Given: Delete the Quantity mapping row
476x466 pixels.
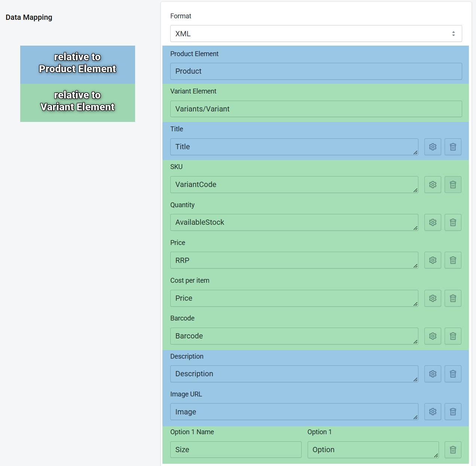Looking at the screenshot, I should pos(453,222).
